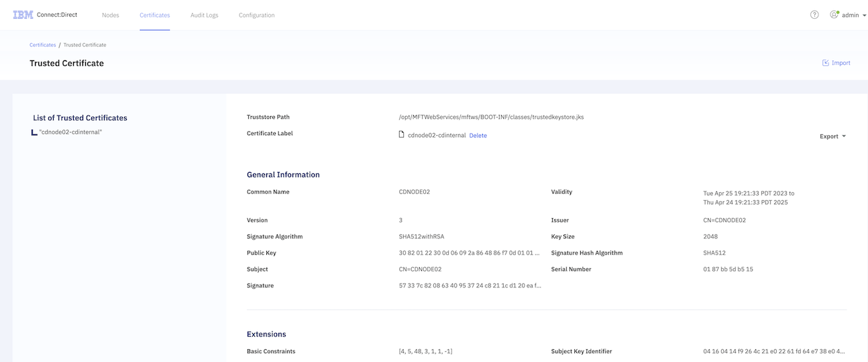868x362 pixels.
Task: Click the cdnode02-cdinternal certificate label value
Action: (437, 136)
